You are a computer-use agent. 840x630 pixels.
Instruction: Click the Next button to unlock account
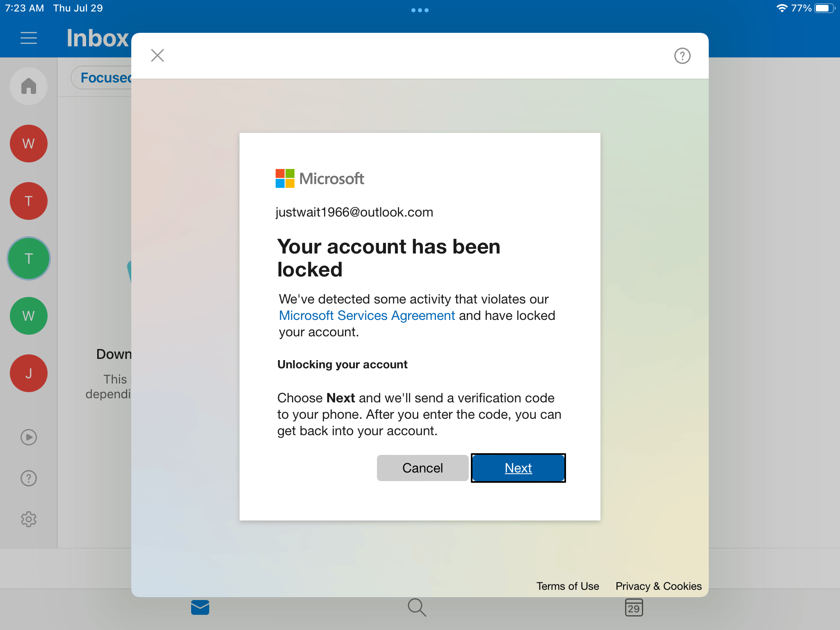518,468
